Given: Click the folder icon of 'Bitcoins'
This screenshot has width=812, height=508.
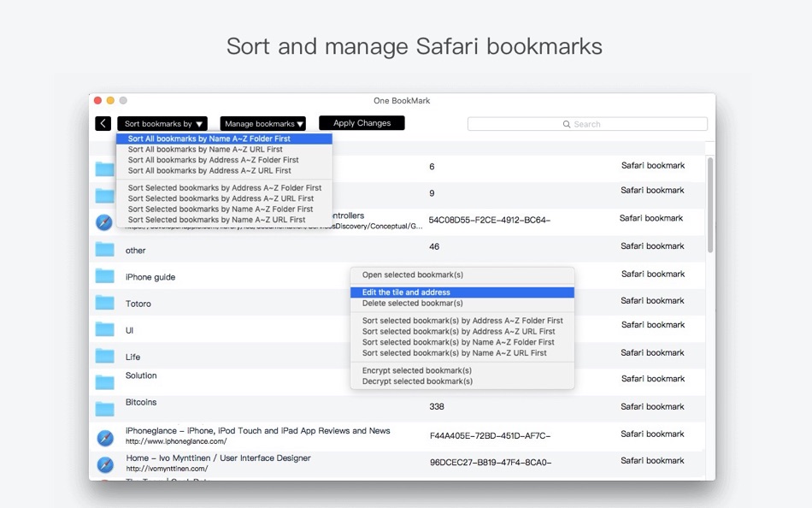Looking at the screenshot, I should (104, 409).
